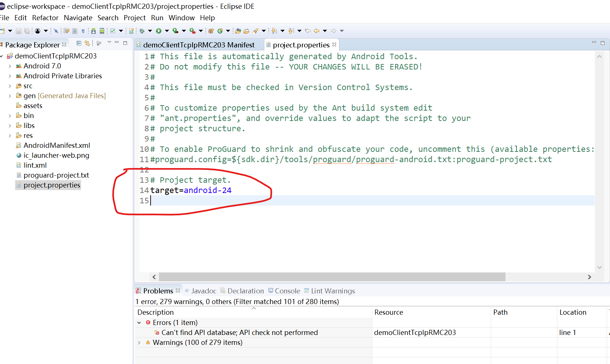This screenshot has height=364, width=610.
Task: Click the user profile circle toolbar icon
Action: tap(38, 31)
